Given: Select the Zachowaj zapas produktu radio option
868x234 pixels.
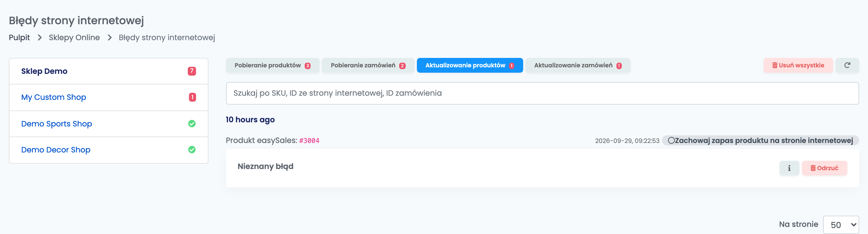Looking at the screenshot, I should [x=671, y=141].
